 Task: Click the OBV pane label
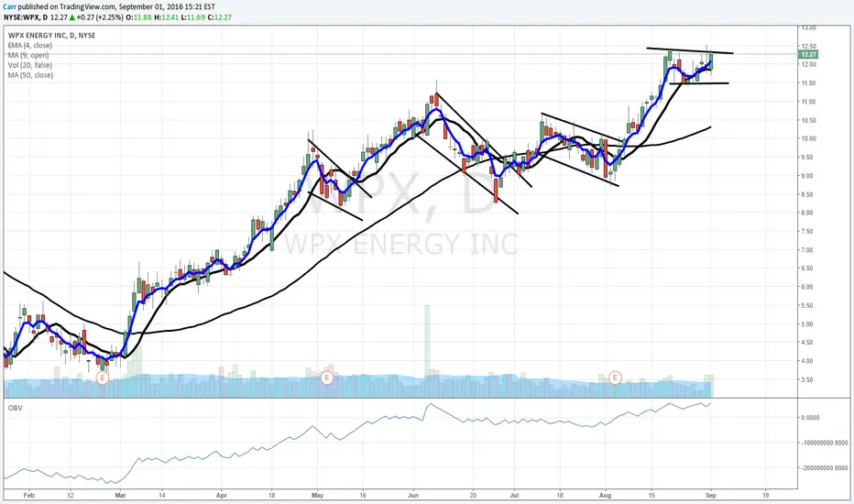(x=16, y=408)
